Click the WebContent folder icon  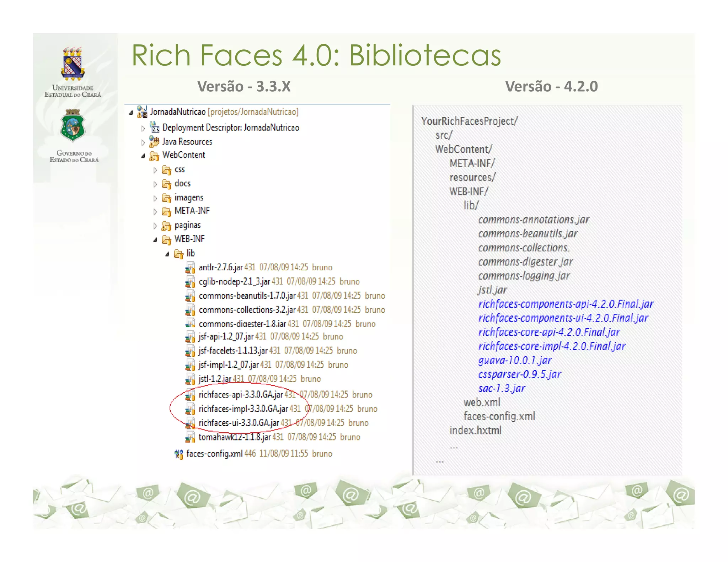point(154,156)
